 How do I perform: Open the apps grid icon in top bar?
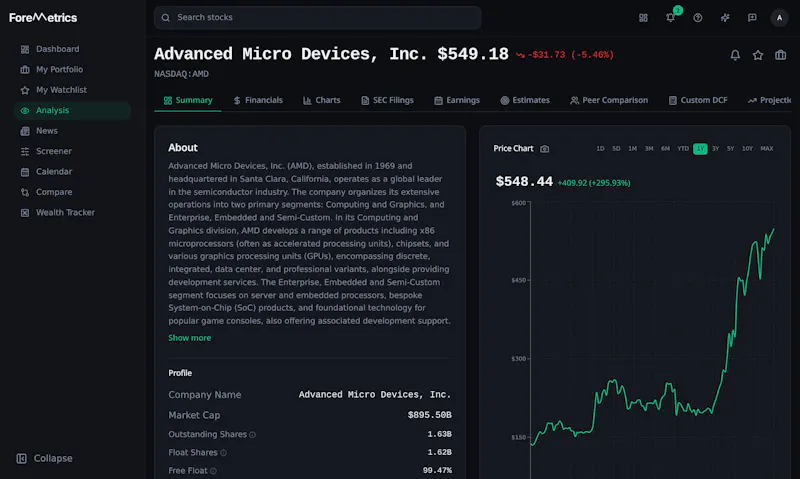tap(643, 18)
